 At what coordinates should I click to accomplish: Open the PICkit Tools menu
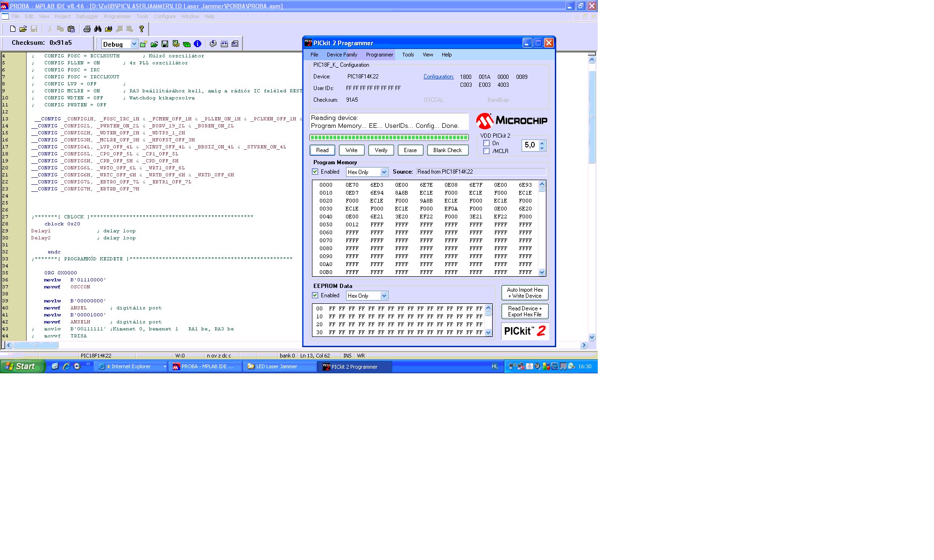(408, 55)
